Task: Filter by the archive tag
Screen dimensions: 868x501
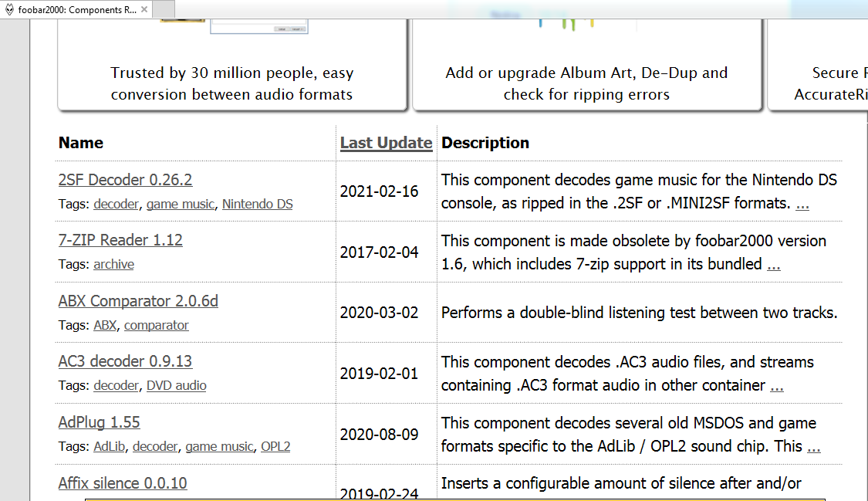Action: pos(113,265)
